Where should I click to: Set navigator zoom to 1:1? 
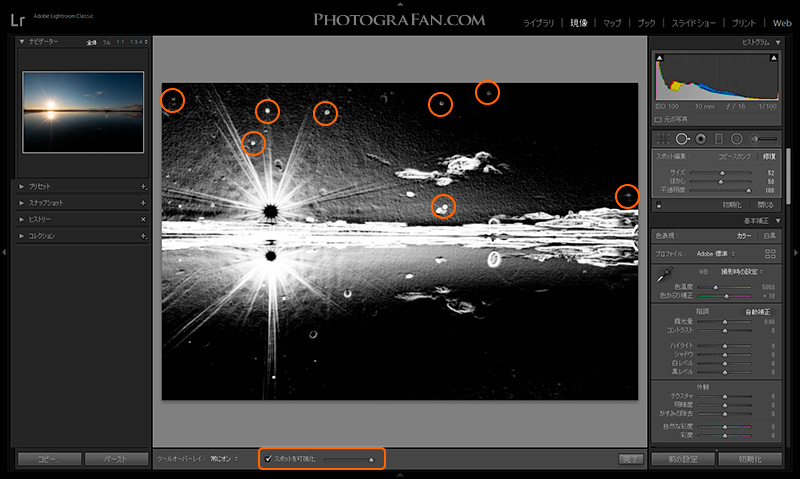120,42
